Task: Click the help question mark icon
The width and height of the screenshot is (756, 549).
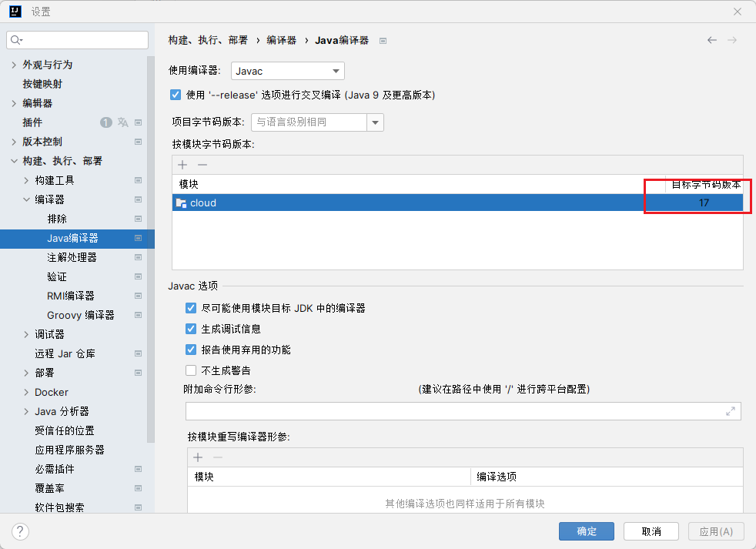Action: pos(20,531)
